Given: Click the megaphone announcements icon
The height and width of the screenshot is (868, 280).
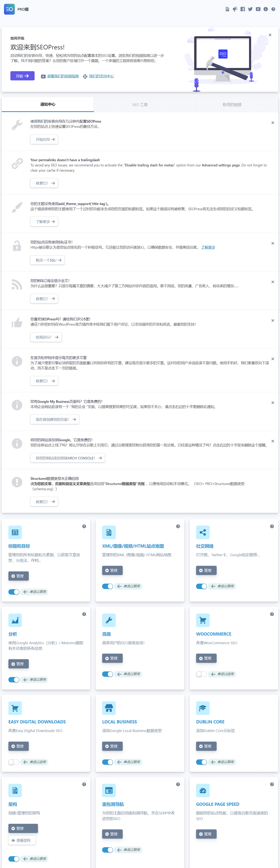Looking at the screenshot, I should point(235,9).
